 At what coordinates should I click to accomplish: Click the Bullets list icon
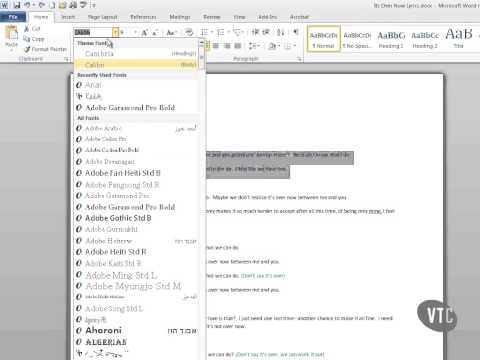tap(206, 32)
